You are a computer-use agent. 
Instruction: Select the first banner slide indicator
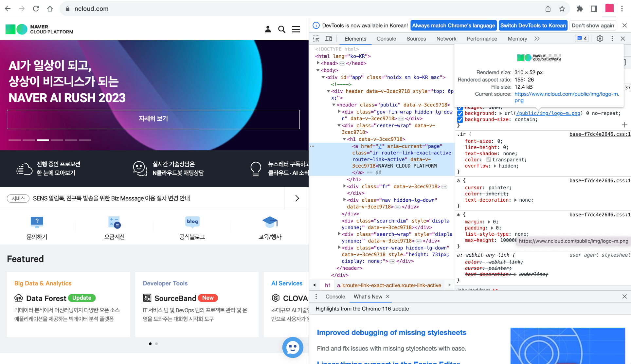tap(15, 140)
